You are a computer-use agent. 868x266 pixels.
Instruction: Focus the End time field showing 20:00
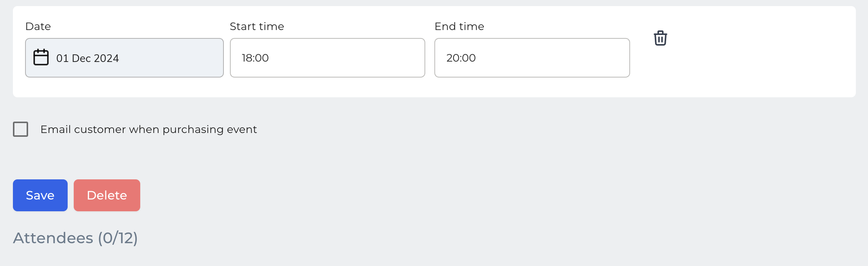pos(532,58)
